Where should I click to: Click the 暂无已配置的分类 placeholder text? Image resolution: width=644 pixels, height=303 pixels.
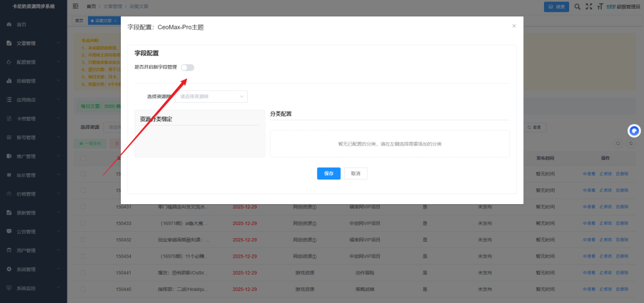[390, 144]
